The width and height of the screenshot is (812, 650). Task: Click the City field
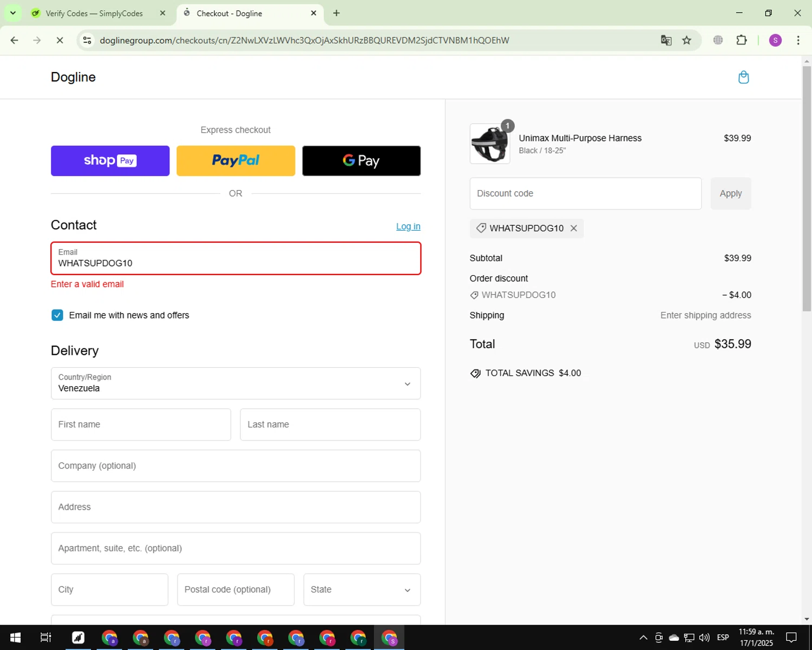109,589
